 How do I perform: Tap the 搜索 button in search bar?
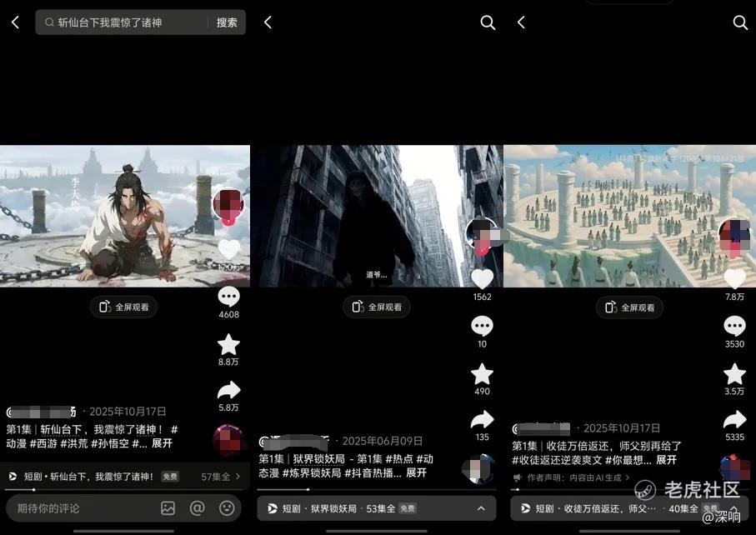[x=227, y=22]
